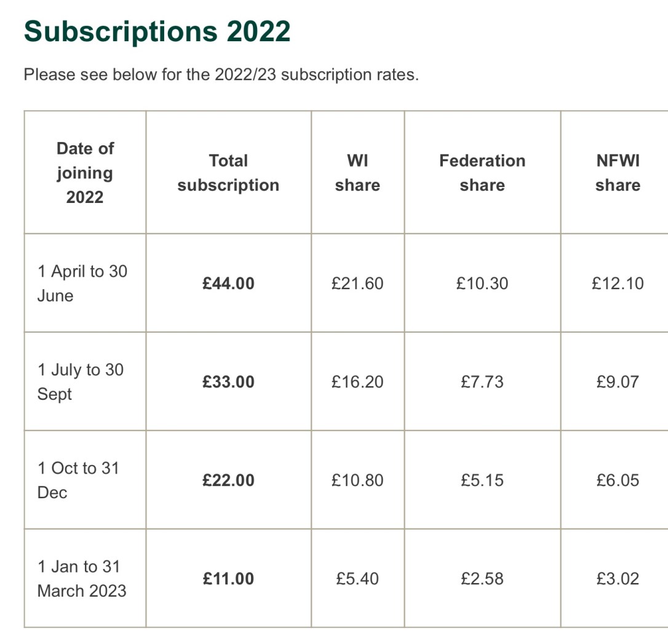The height and width of the screenshot is (644, 668).
Task: Click the '1 April to 30 June' row label
Action: coord(82,284)
